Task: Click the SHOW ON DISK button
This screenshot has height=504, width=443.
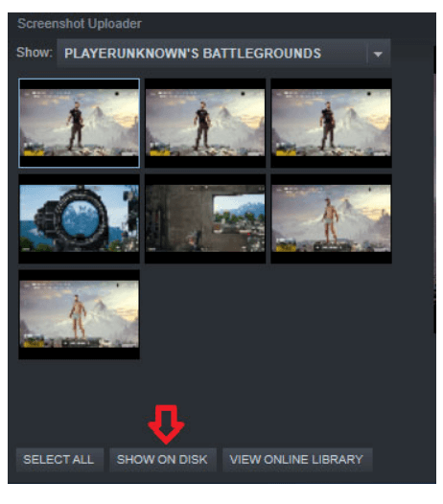Action: tap(162, 460)
